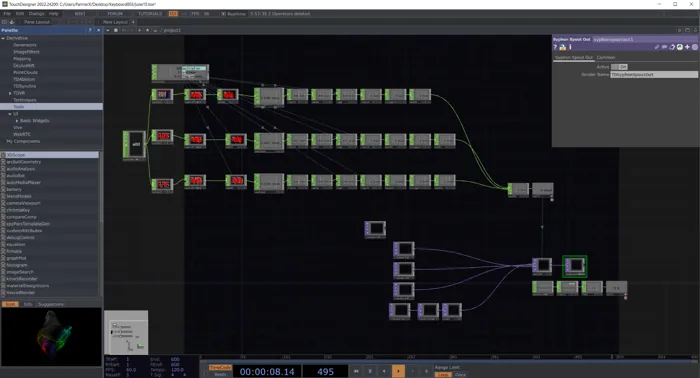
Task: Toggle the orange OI perform button
Action: (173, 14)
